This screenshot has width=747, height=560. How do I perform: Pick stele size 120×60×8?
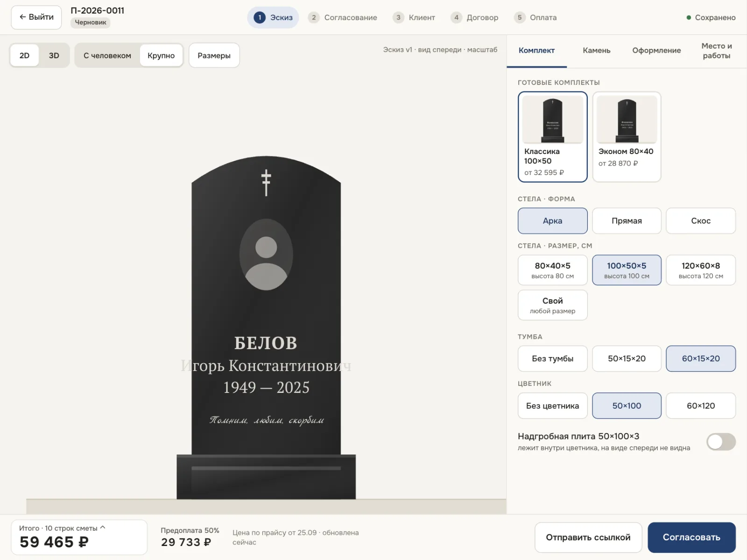[701, 270]
